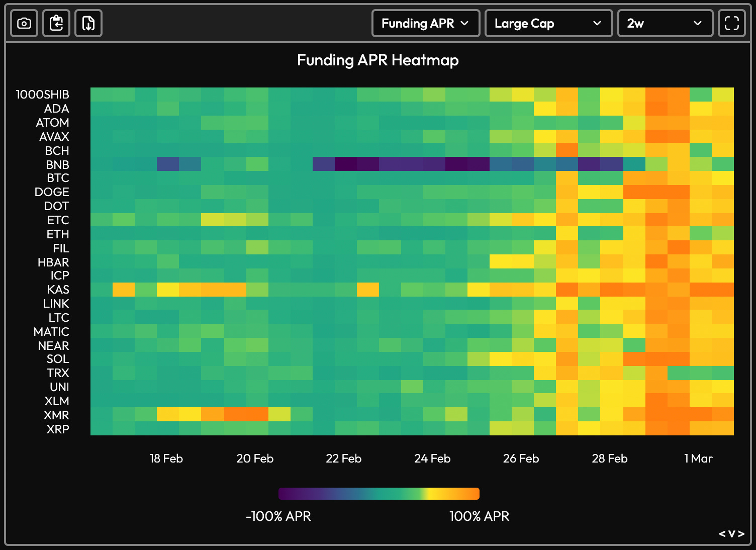This screenshot has width=756, height=550.
Task: Click the Funding APR Heatmap title
Action: point(378,60)
